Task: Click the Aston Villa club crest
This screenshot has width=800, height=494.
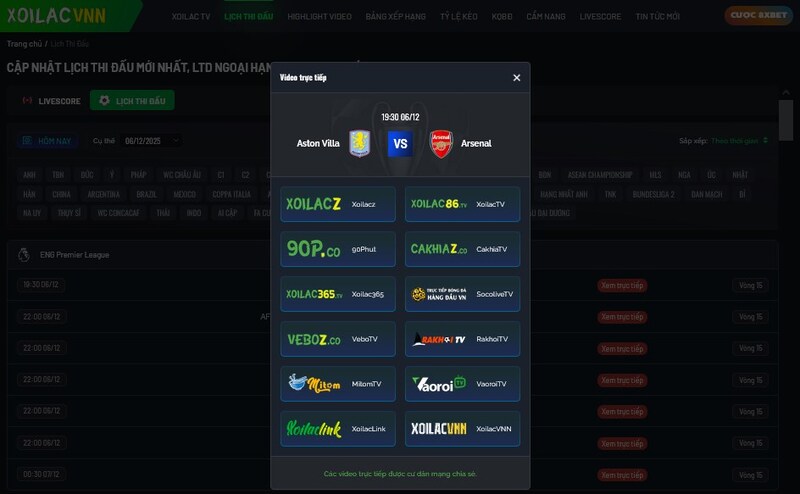Action: pyautogui.click(x=359, y=143)
